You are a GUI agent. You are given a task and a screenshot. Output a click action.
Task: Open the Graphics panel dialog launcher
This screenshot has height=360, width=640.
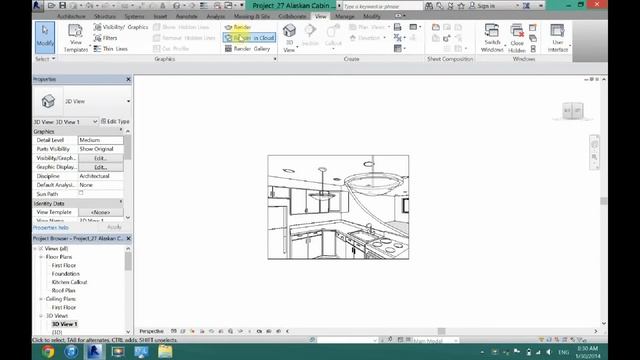pyautogui.click(x=275, y=59)
